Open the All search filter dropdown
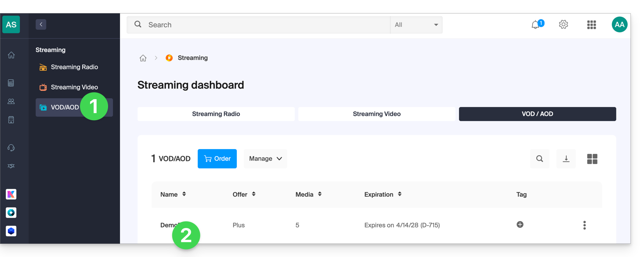This screenshot has height=257, width=644. pos(416,25)
